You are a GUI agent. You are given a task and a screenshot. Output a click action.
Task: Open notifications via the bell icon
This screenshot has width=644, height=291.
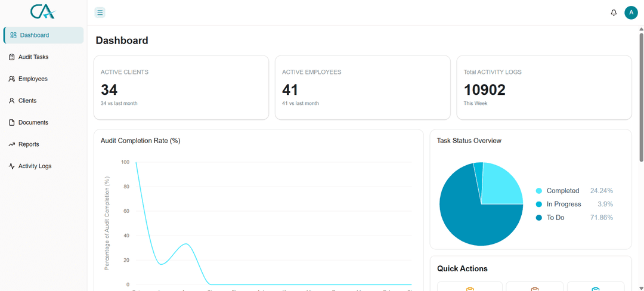point(614,13)
